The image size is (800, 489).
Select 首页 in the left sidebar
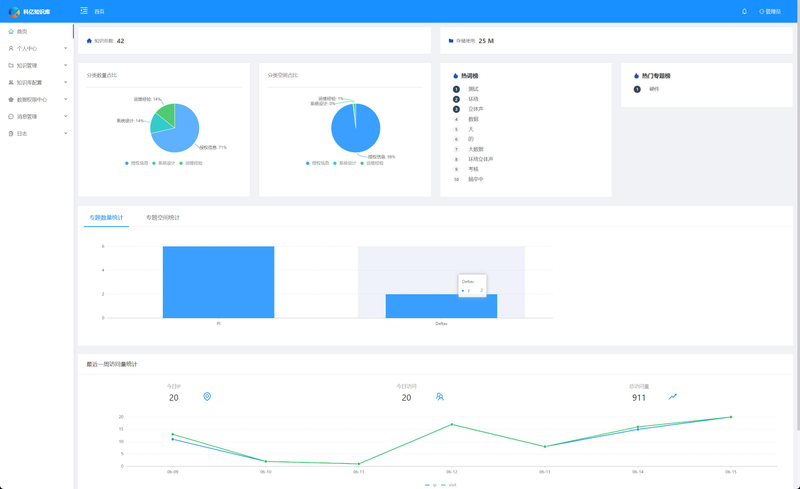(x=22, y=31)
